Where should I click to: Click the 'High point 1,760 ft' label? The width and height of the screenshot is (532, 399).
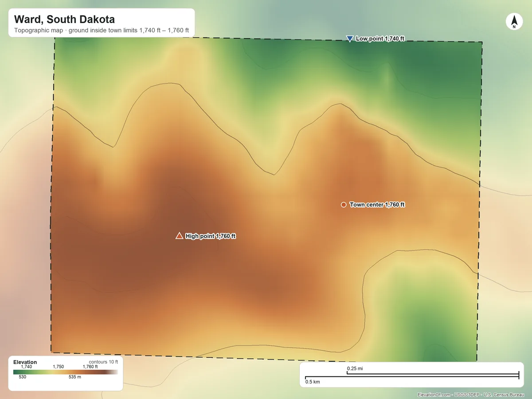pyautogui.click(x=211, y=236)
